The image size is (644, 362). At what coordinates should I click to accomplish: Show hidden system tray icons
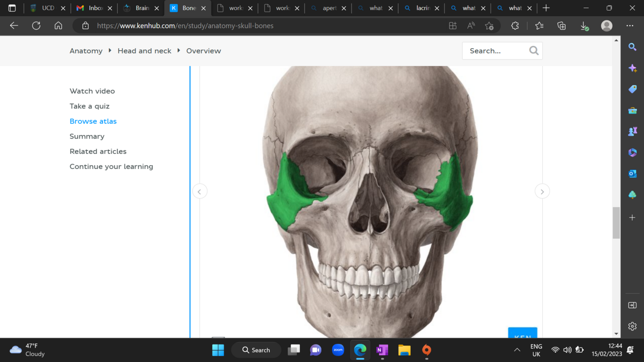point(517,350)
